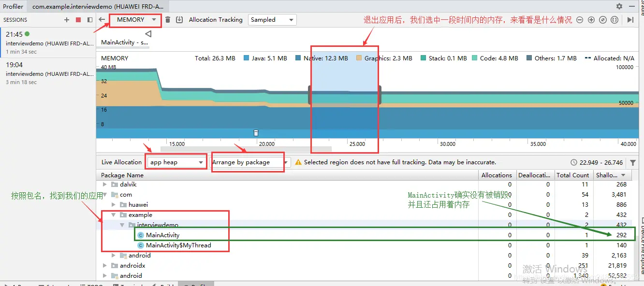644x286 pixels.
Task: Click MainActivity class icon
Action: [x=141, y=235]
